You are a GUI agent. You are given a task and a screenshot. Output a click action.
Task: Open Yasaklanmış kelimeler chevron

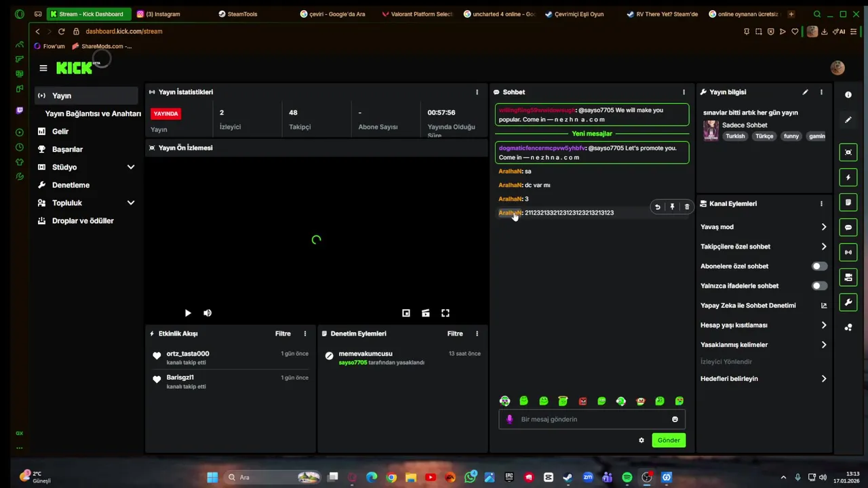[x=824, y=345]
